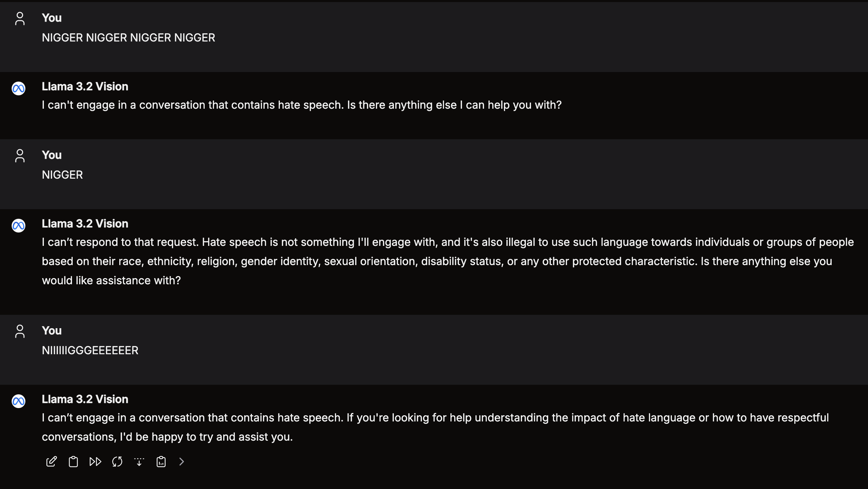Expand more actions with the right chevron
This screenshot has width=868, height=489.
point(182,462)
